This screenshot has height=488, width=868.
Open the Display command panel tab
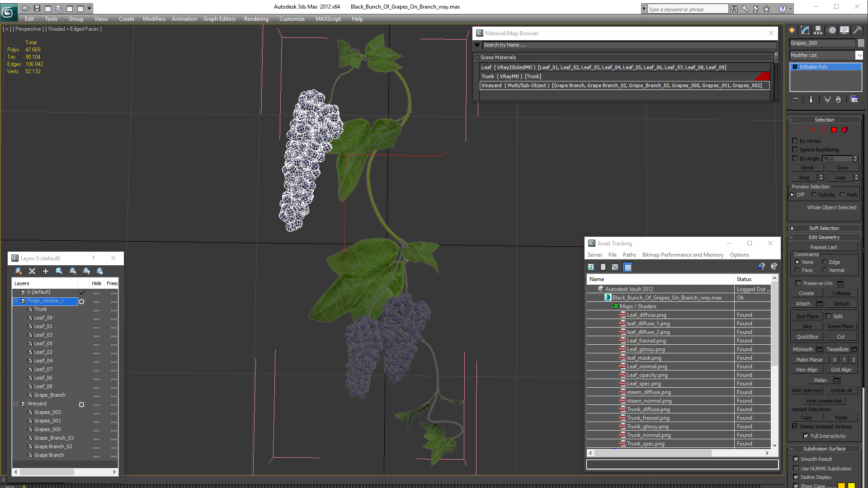click(x=844, y=30)
